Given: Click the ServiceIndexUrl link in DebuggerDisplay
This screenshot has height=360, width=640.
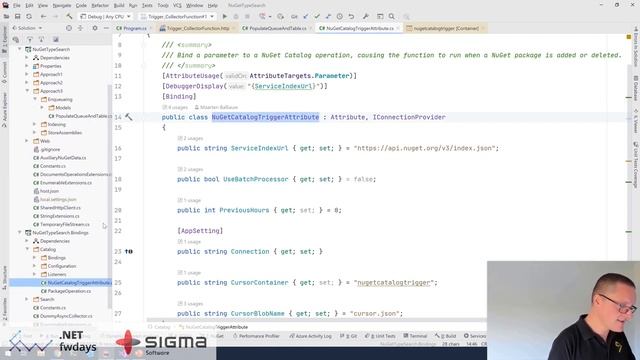Looking at the screenshot, I should (283, 86).
